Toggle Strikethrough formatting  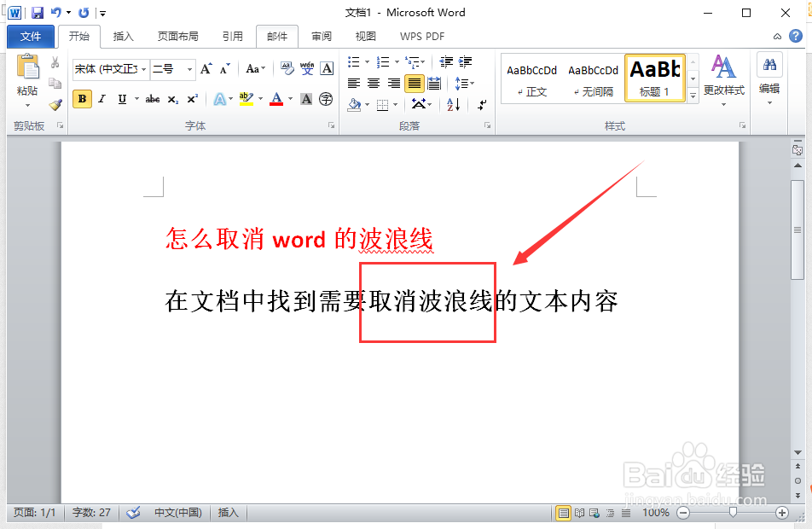152,99
